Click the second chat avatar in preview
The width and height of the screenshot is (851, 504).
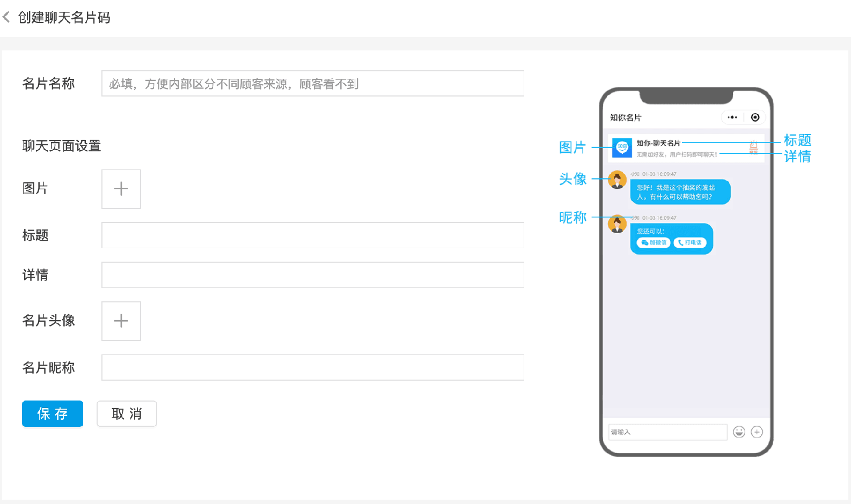point(618,224)
